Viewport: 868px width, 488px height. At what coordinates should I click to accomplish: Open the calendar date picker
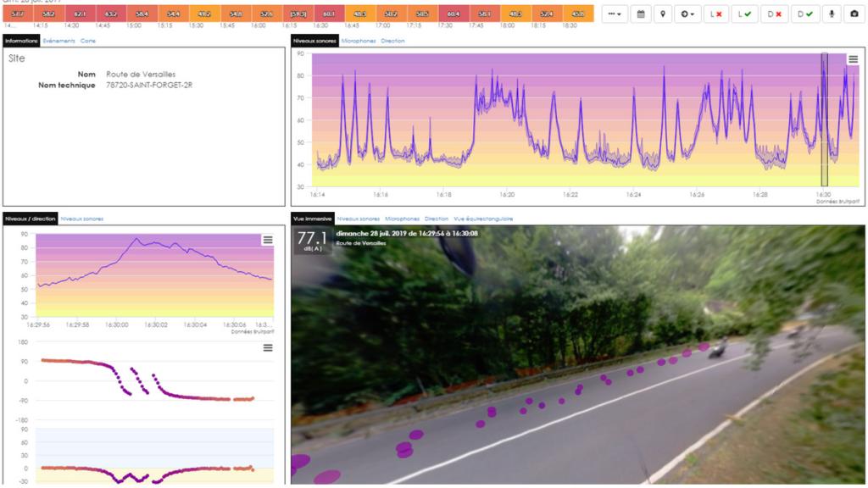[640, 14]
